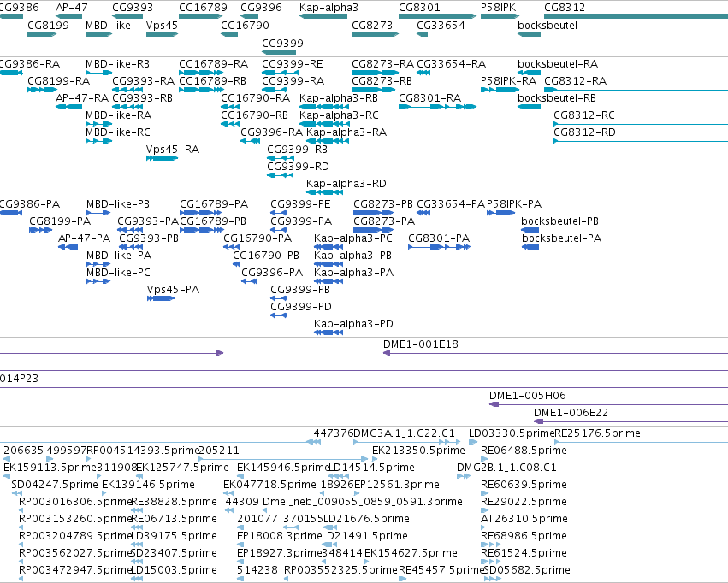Select the CG8301-PA protein label
The height and width of the screenshot is (583, 728).
tap(439, 238)
